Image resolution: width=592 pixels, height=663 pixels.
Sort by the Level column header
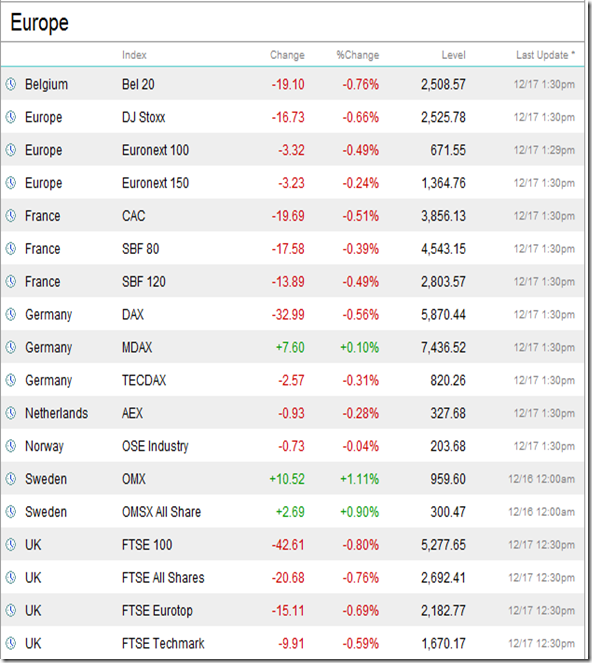[453, 55]
